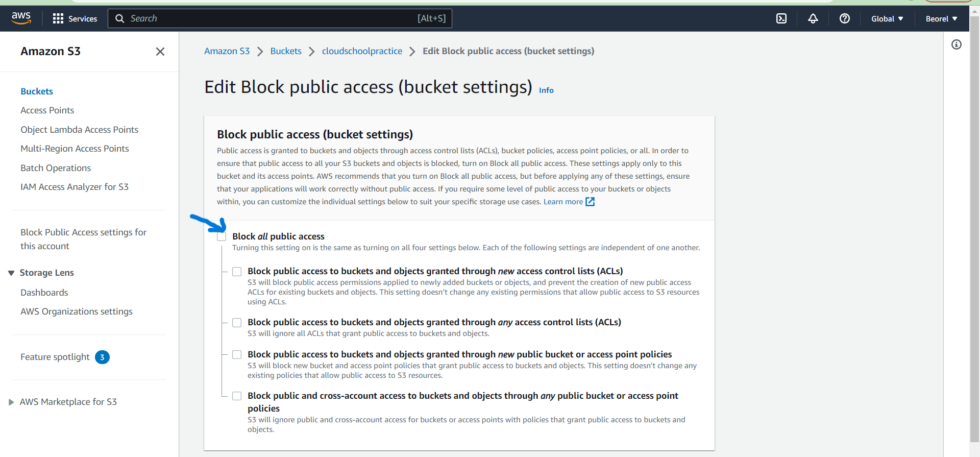
Task: Click the Feature spotlight badge showing 3
Action: click(x=102, y=357)
